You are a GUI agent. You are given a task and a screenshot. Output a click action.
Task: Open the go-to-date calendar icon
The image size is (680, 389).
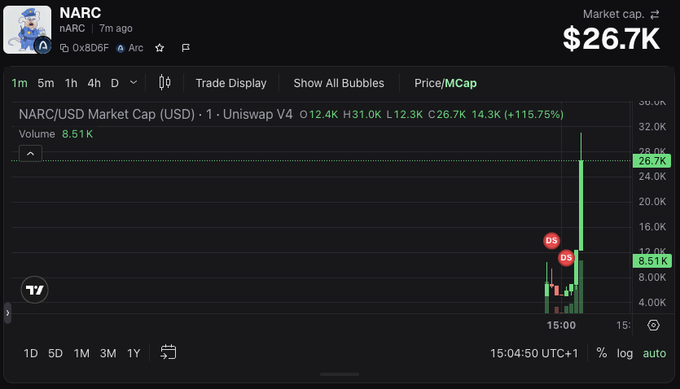click(168, 352)
